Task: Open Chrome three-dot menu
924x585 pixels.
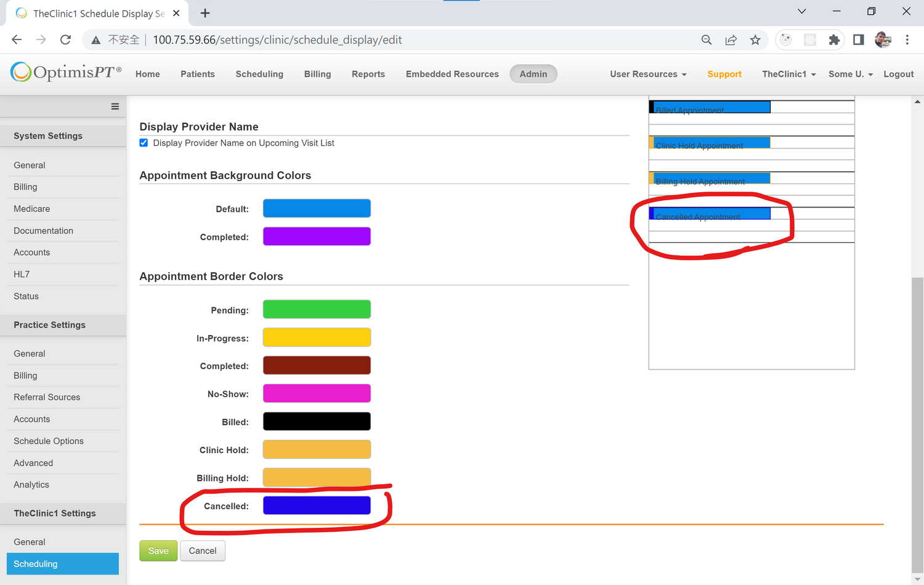Action: [907, 40]
